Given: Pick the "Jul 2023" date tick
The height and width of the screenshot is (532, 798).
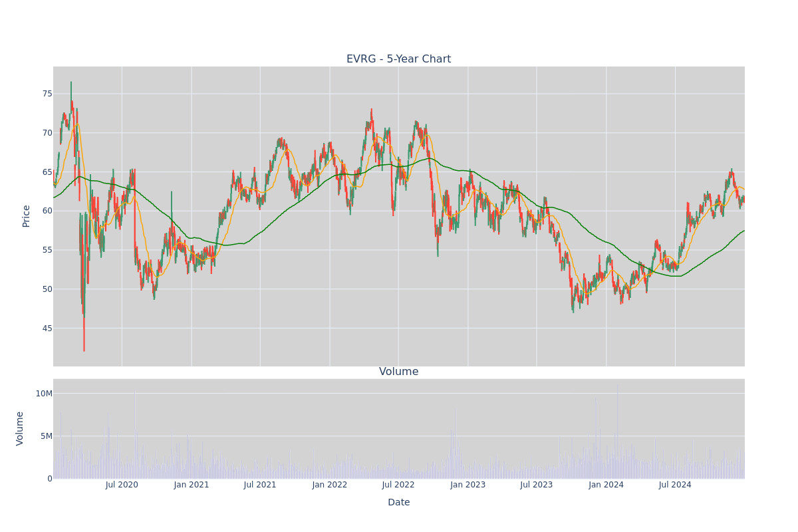Looking at the screenshot, I should (537, 485).
